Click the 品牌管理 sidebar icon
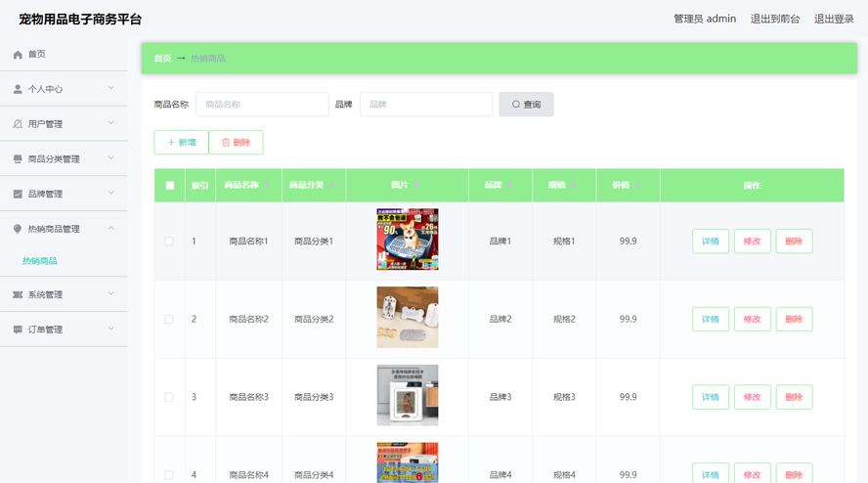Viewport: 868px width, 483px height. click(18, 194)
